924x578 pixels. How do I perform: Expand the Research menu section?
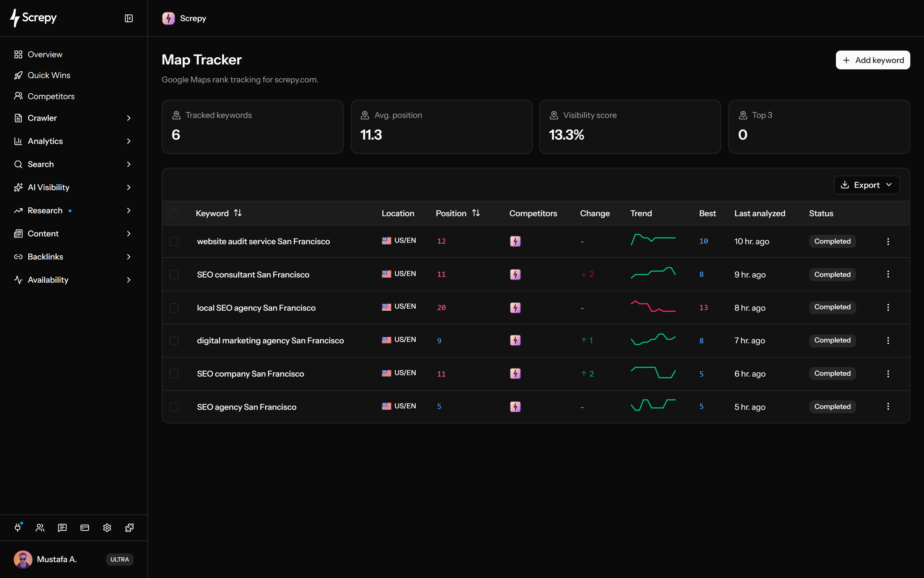(73, 211)
